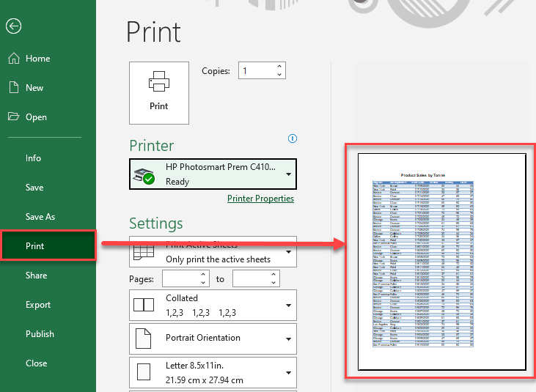Select Save As in the sidebar
Viewport: 536px width, 392px height.
point(40,217)
